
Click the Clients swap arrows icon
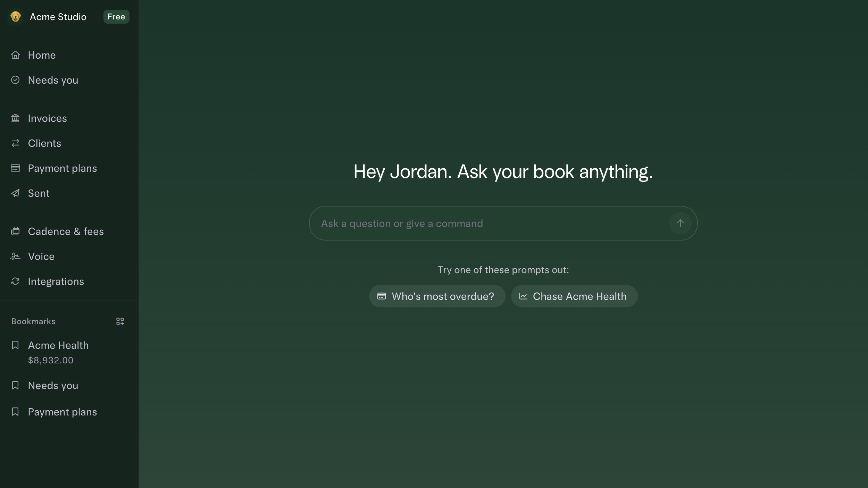pyautogui.click(x=15, y=143)
